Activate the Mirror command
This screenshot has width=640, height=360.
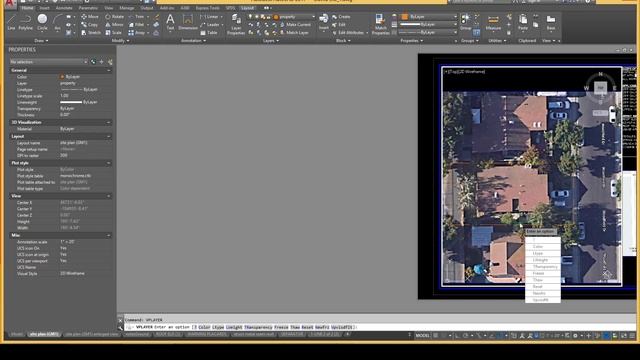coord(114,24)
